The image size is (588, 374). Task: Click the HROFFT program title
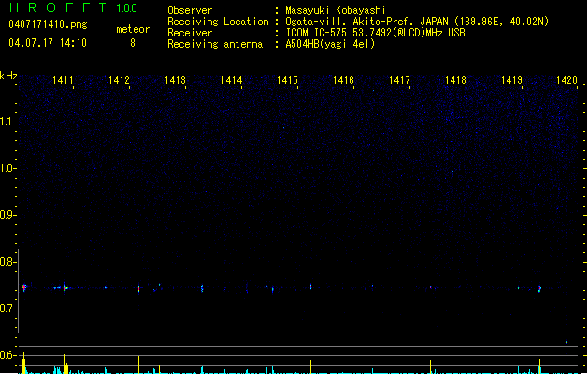pos(58,7)
